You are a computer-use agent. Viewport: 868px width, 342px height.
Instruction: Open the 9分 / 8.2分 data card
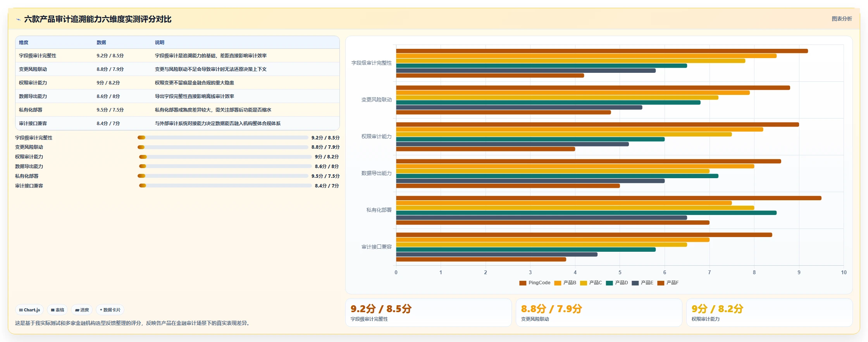point(769,313)
